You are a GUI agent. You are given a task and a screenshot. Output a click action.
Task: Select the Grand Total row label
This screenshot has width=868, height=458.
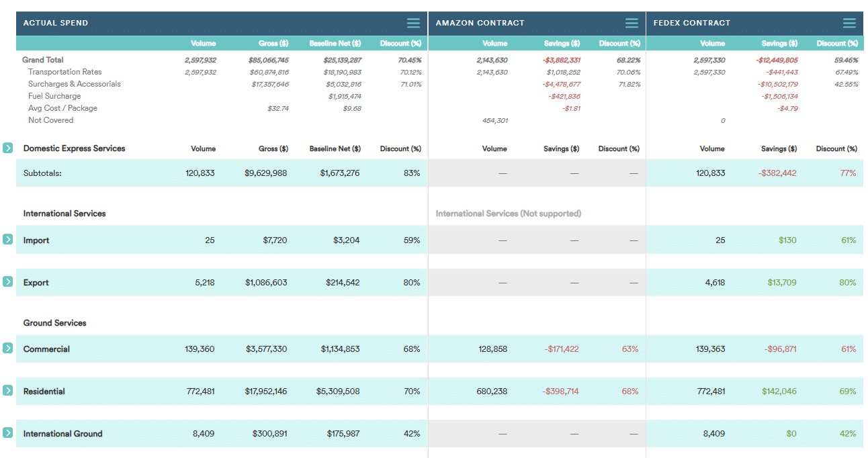(x=43, y=60)
